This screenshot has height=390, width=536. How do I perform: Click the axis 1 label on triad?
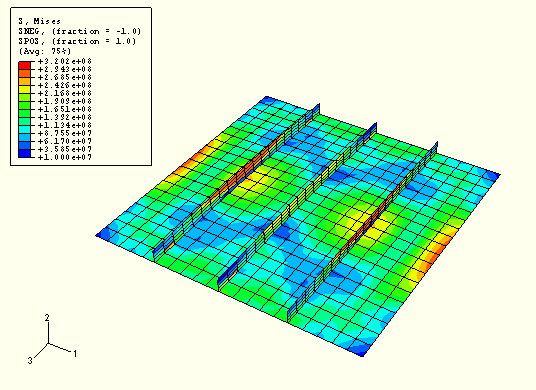[x=75, y=354]
